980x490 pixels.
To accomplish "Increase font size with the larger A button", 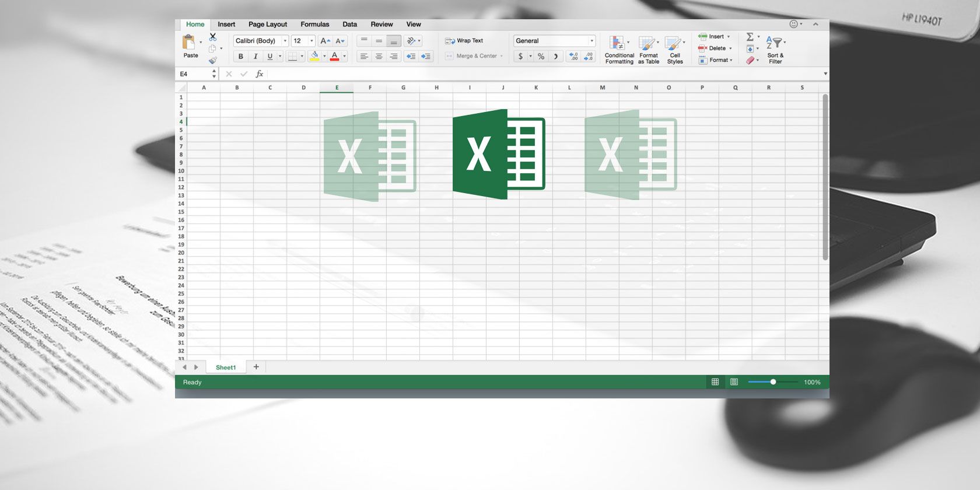I will (x=325, y=41).
